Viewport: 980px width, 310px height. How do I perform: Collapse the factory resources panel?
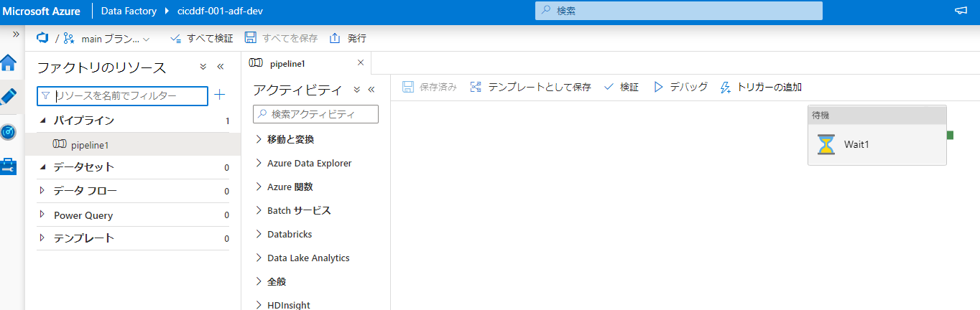pos(221,67)
